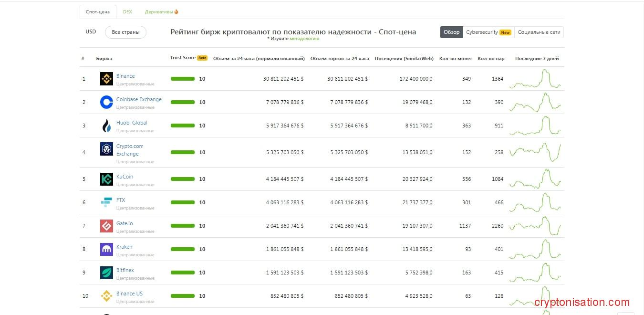Image resolution: width=644 pixels, height=315 pixels.
Task: Open the методологию link
Action: (x=304, y=39)
